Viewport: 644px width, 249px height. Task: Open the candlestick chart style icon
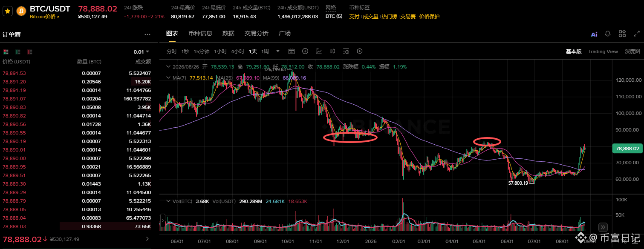coord(332,52)
